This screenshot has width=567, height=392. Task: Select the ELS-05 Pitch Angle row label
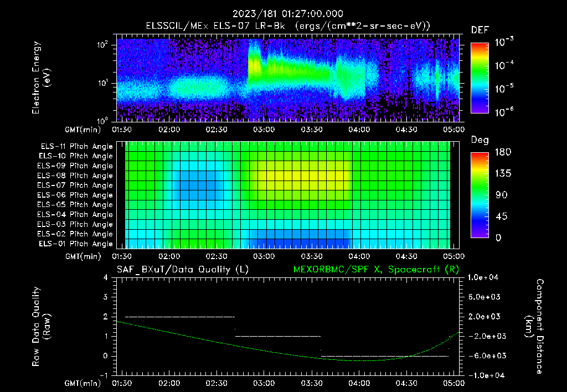[75, 205]
